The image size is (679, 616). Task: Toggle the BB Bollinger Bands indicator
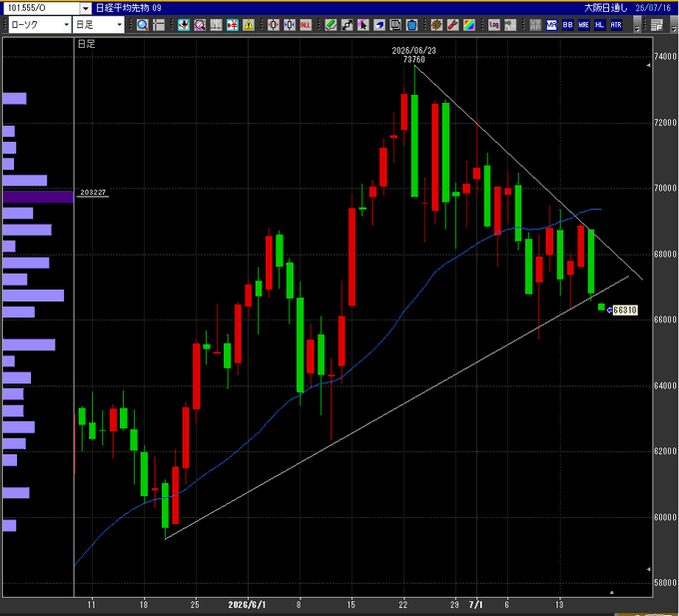tap(567, 25)
